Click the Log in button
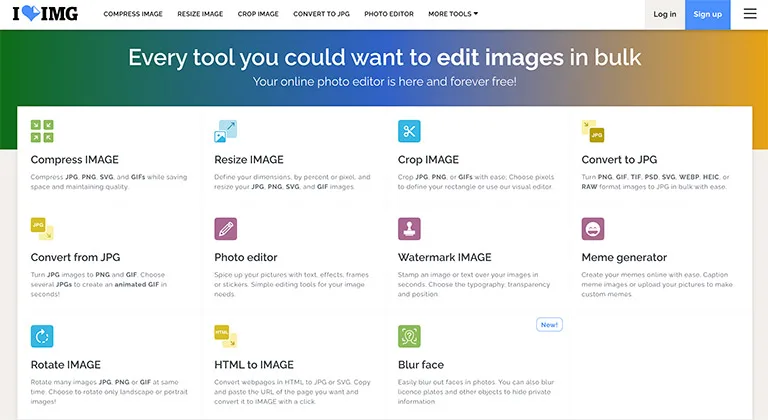768x420 pixels. click(x=665, y=14)
